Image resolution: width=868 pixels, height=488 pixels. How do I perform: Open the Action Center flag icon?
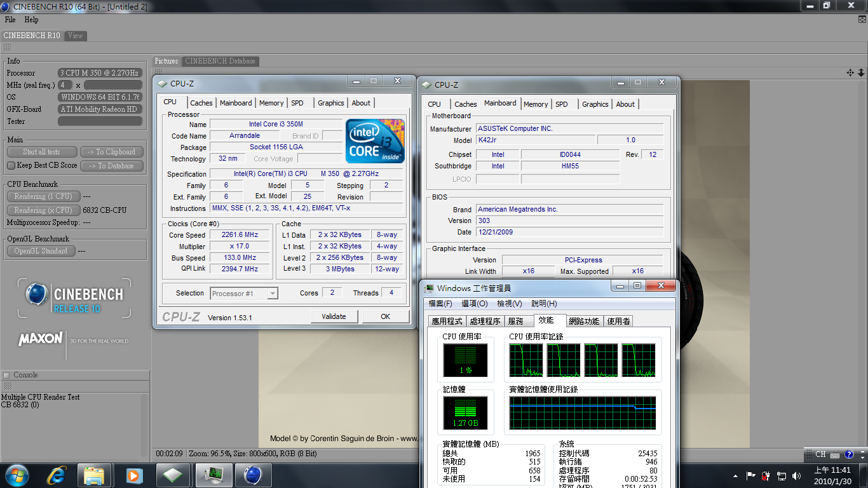750,475
